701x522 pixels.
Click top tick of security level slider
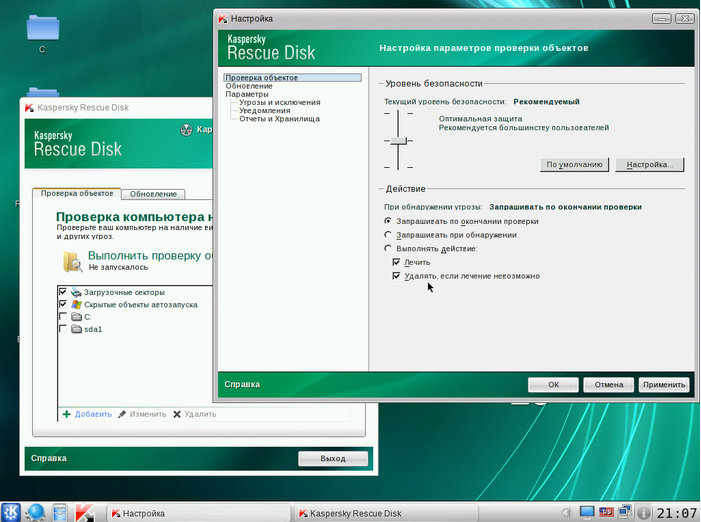398,114
